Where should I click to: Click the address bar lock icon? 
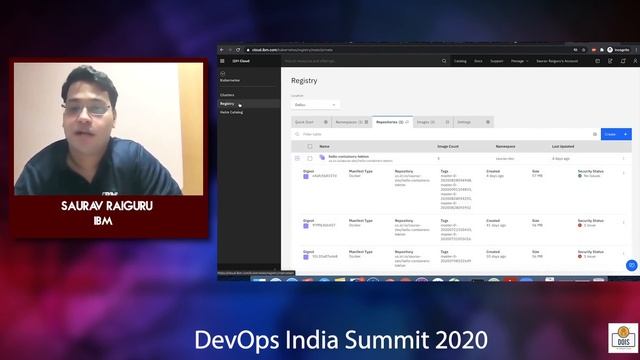(248, 50)
